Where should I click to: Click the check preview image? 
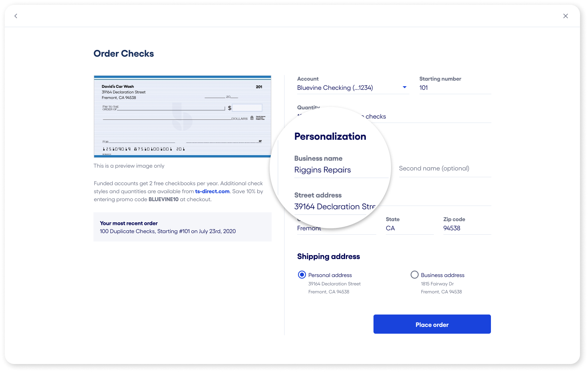coord(182,116)
